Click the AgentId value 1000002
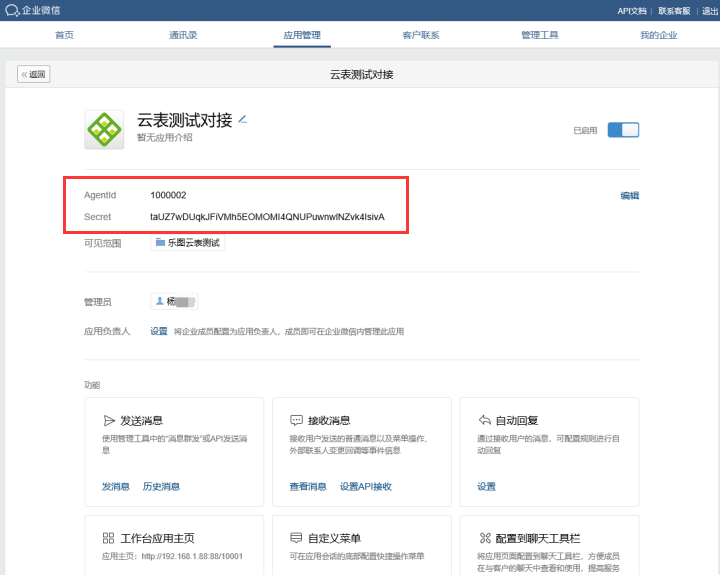 (x=168, y=195)
